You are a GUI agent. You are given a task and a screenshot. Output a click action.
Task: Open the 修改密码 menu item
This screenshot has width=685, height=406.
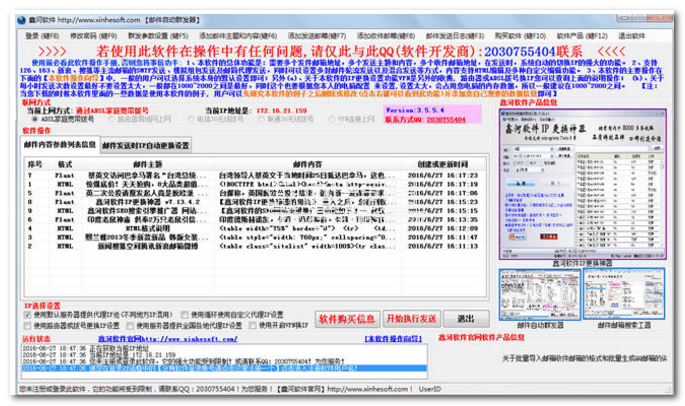pos(93,36)
